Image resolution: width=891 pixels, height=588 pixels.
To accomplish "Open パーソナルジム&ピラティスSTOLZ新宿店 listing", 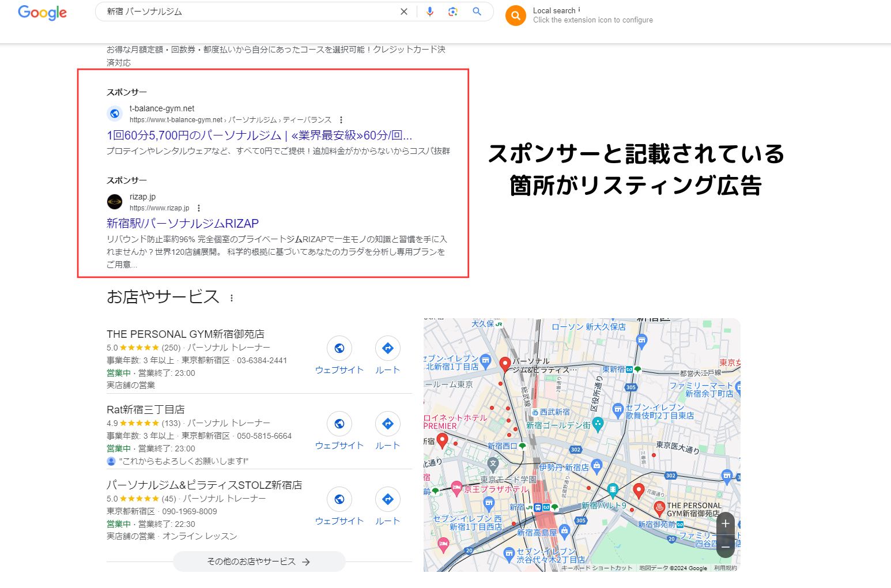I will [x=204, y=485].
